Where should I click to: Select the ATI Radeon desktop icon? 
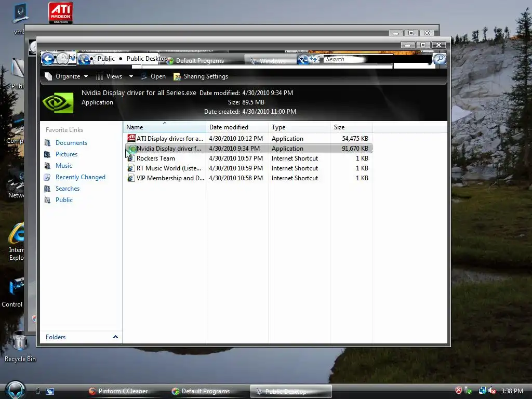pyautogui.click(x=61, y=13)
